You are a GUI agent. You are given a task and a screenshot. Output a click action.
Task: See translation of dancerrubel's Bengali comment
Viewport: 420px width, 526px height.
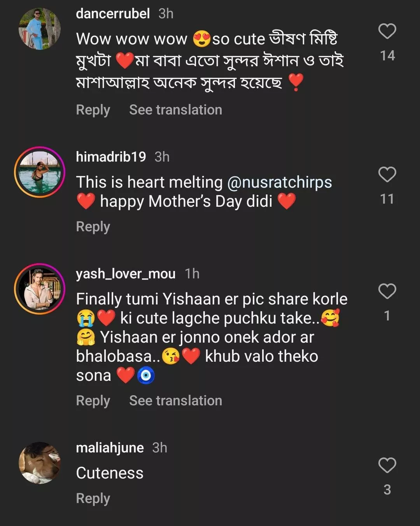tap(175, 110)
